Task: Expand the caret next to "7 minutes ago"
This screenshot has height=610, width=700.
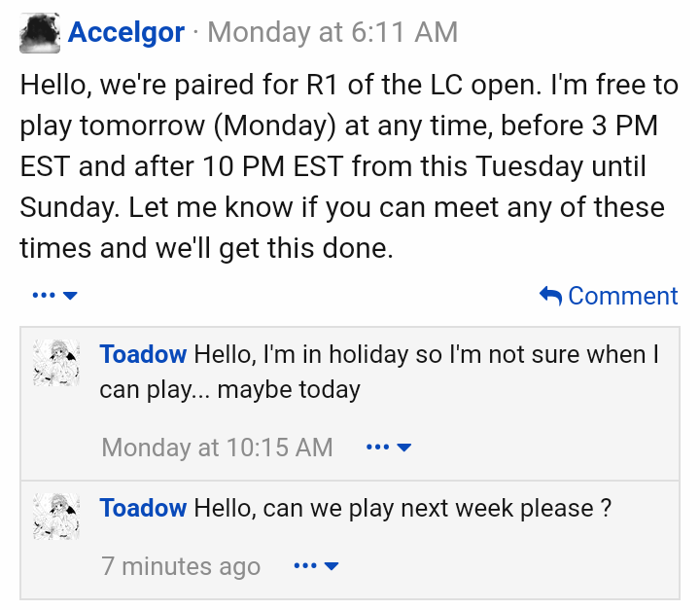Action: coord(332,566)
